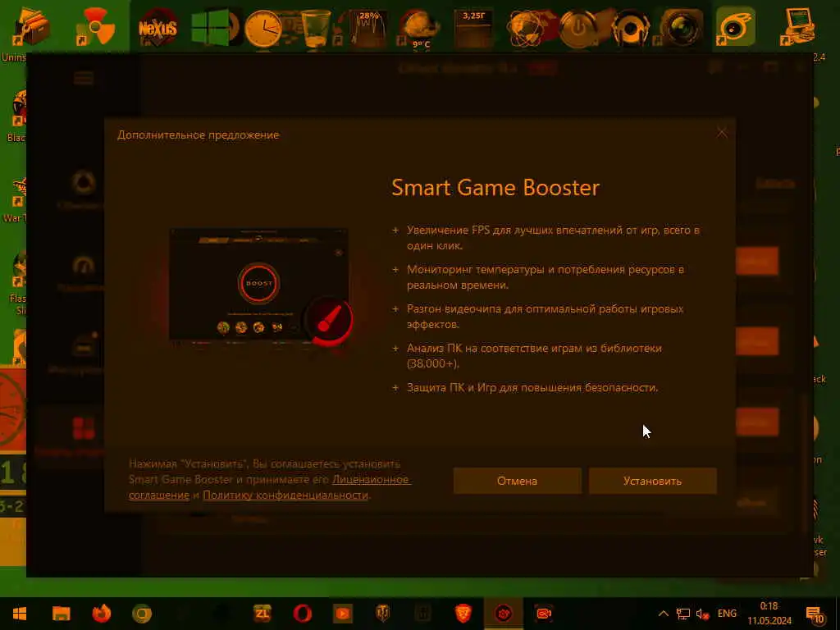Open World of Tanks taskbar icon

tap(383, 614)
